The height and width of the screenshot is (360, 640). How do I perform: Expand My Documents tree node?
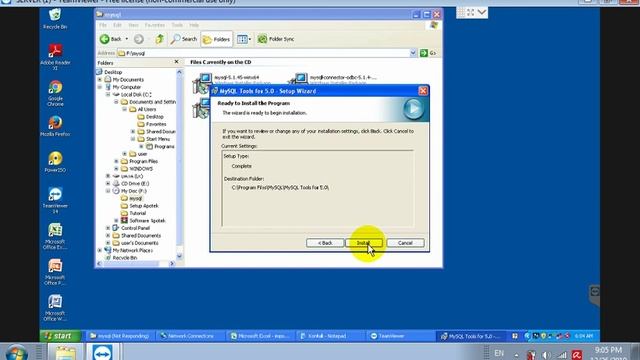click(100, 80)
